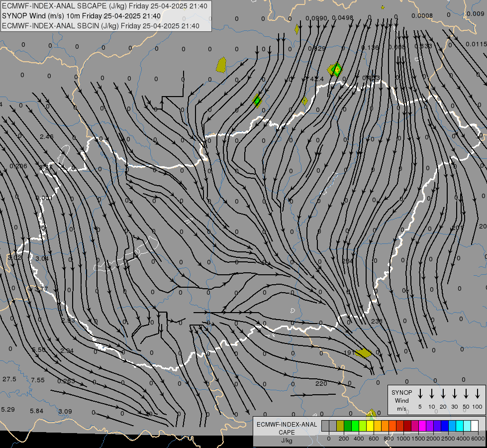Image resolution: width=487 pixels, height=448 pixels.
Task: Click the map value 2.46
Action: pos(47,137)
